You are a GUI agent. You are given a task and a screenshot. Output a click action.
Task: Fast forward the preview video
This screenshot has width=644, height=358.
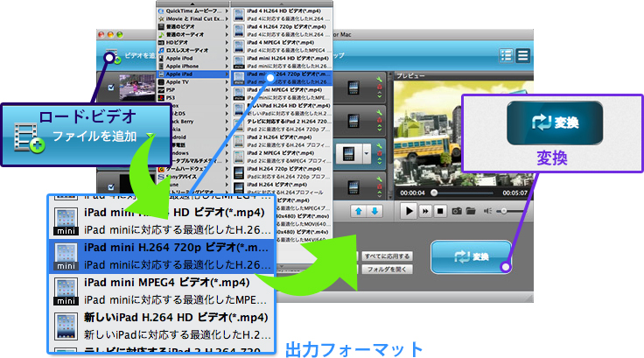[x=425, y=211]
